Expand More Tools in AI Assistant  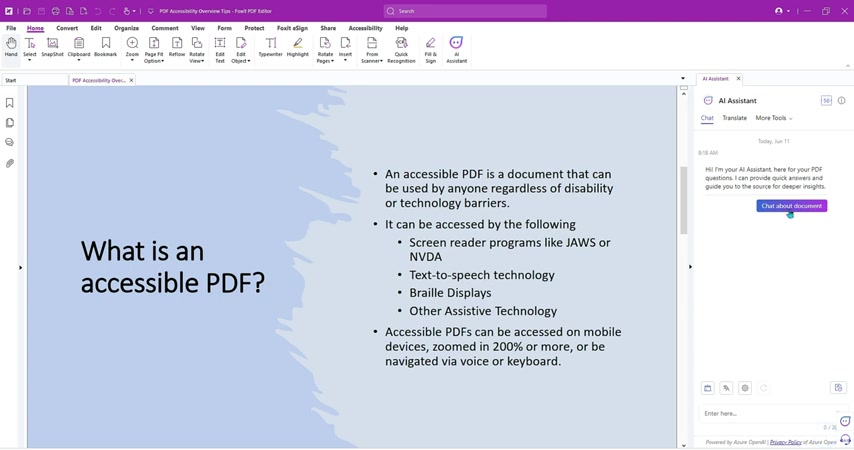[x=774, y=118]
